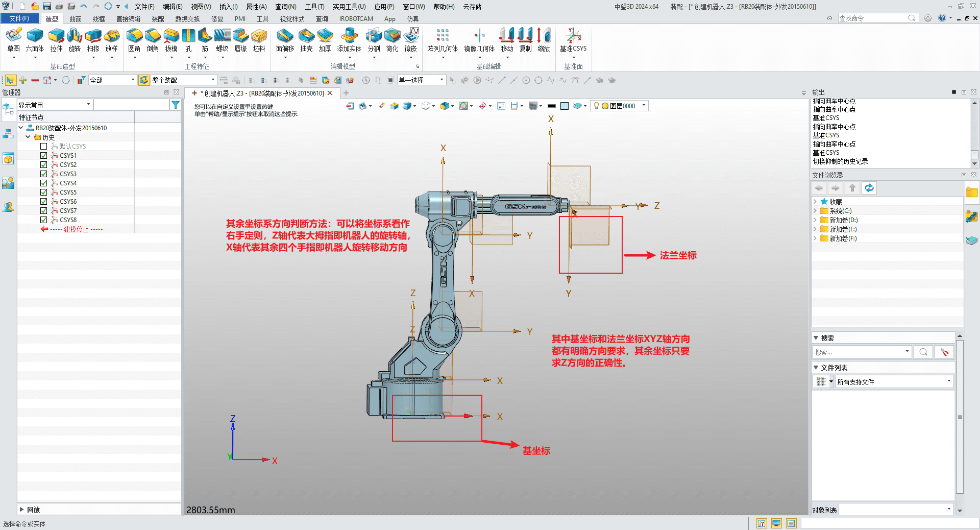Select the 圆角 fillet tool
980x530 pixels.
coord(134,40)
